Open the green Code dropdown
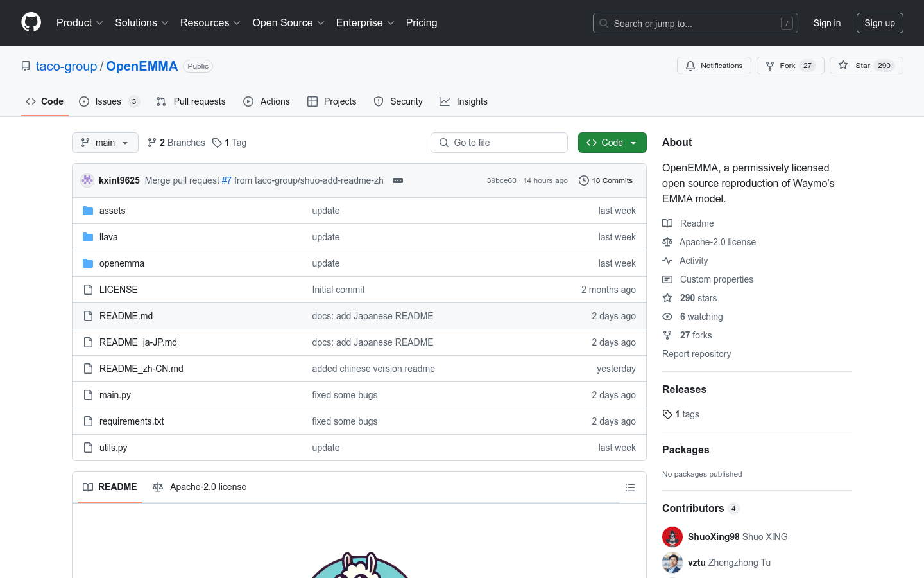 612,142
